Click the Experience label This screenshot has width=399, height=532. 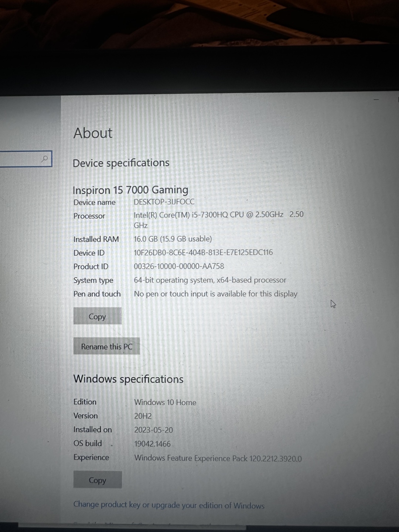[x=91, y=457]
